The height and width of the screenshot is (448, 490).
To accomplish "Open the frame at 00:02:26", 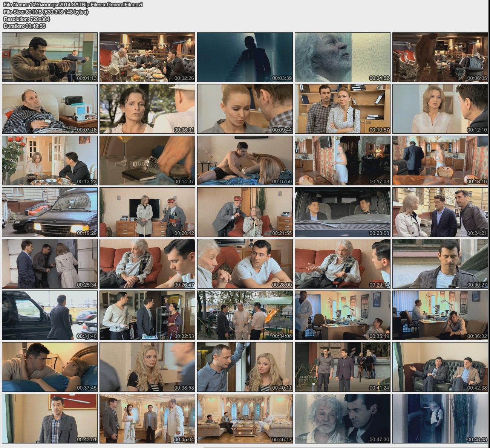I will click(147, 57).
